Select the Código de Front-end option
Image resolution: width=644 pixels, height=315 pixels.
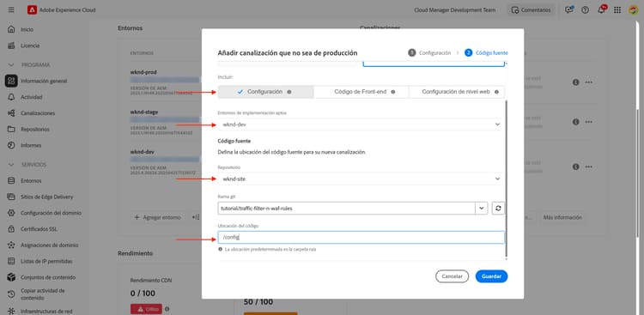[x=361, y=92]
